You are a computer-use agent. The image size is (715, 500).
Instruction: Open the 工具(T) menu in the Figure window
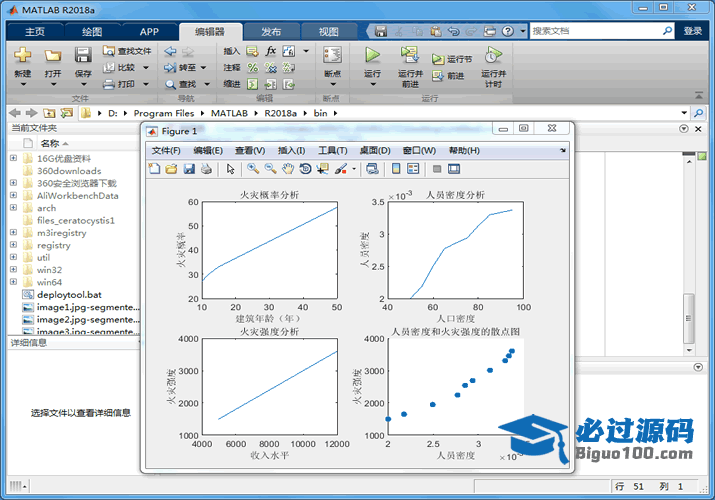click(332, 150)
